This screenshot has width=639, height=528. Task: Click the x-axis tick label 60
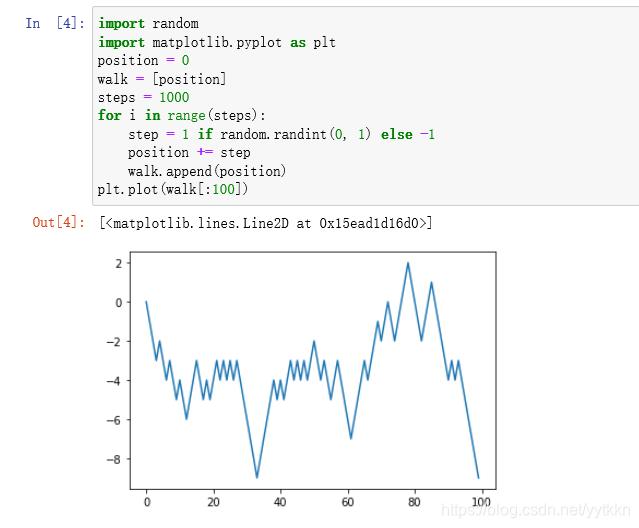click(x=348, y=502)
